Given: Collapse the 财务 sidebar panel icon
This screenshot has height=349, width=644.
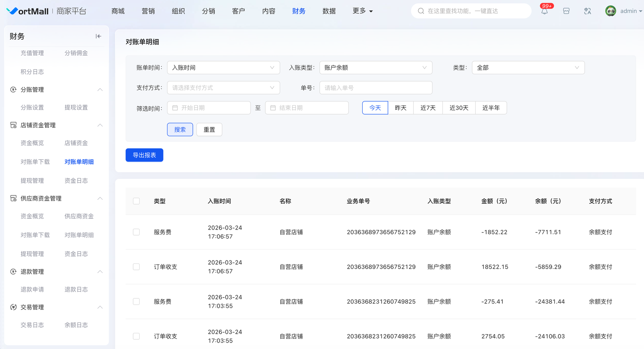Looking at the screenshot, I should [x=98, y=36].
